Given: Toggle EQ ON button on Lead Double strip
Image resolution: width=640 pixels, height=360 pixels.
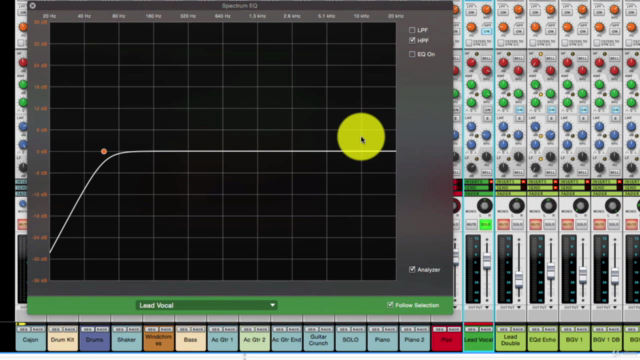Looking at the screenshot, I should coord(519,110).
